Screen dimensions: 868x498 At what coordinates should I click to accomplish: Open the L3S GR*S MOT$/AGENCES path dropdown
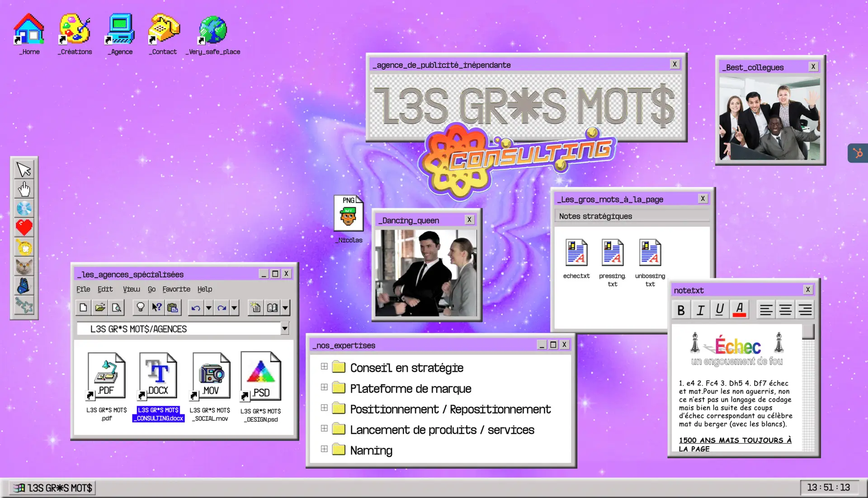tap(284, 329)
